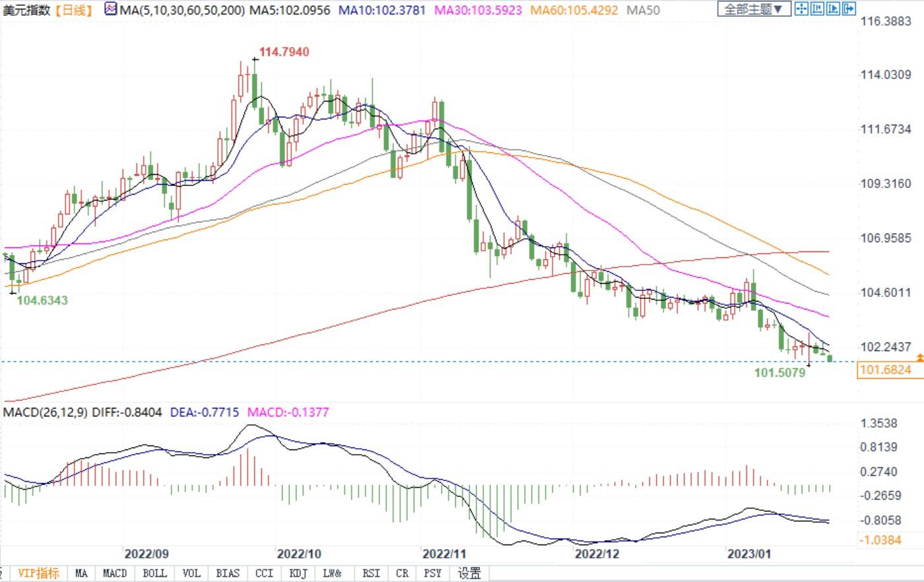Select the RSI indicator tab
This screenshot has height=582, width=924.
[371, 573]
